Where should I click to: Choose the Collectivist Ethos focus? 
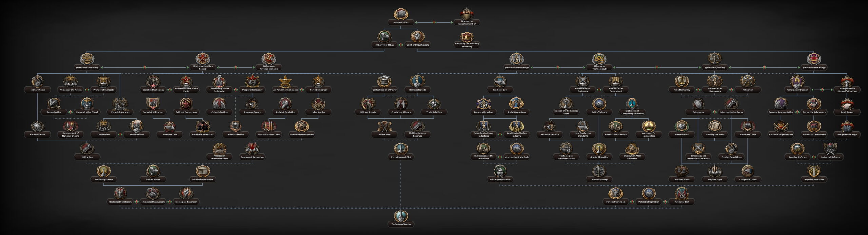384,39
